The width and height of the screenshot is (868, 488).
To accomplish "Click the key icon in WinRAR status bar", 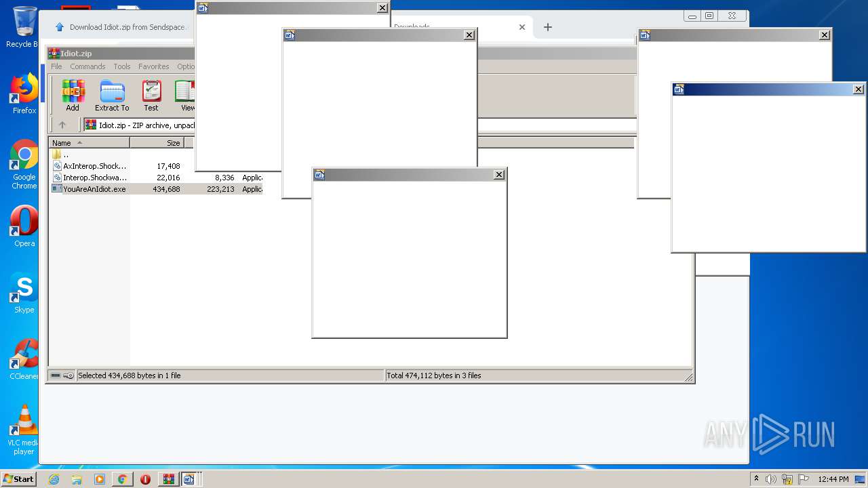I will (68, 375).
